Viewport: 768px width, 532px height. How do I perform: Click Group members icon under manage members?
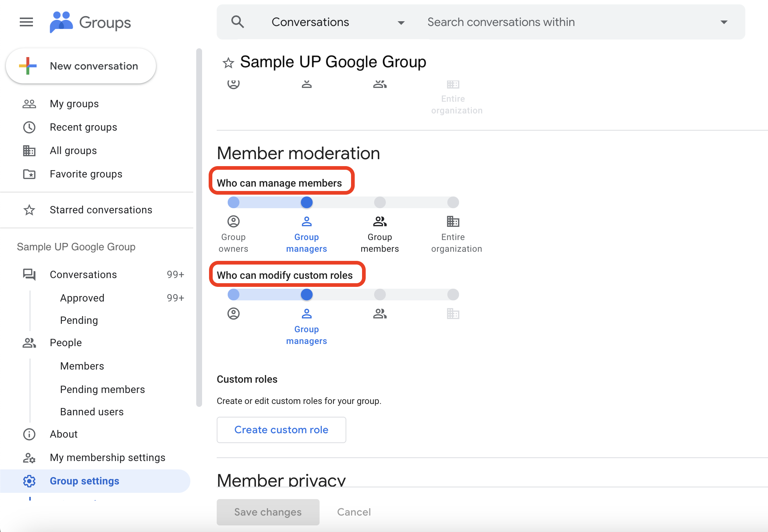[380, 221]
